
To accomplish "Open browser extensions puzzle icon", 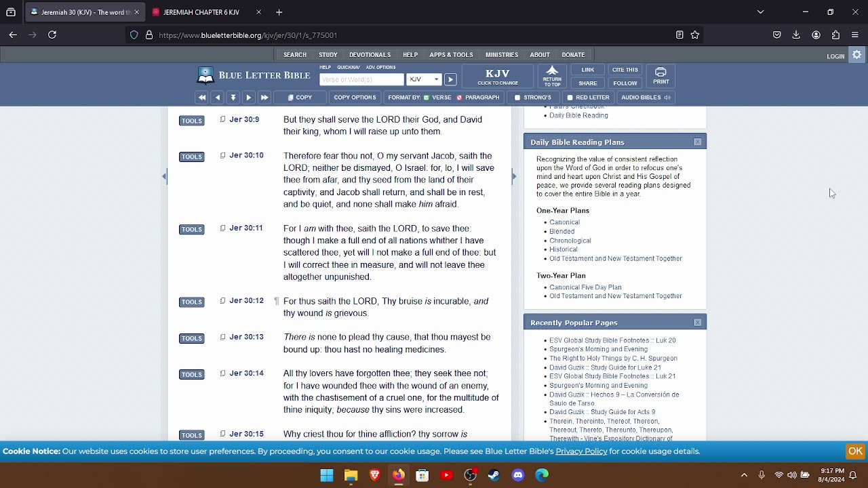I will (x=836, y=35).
